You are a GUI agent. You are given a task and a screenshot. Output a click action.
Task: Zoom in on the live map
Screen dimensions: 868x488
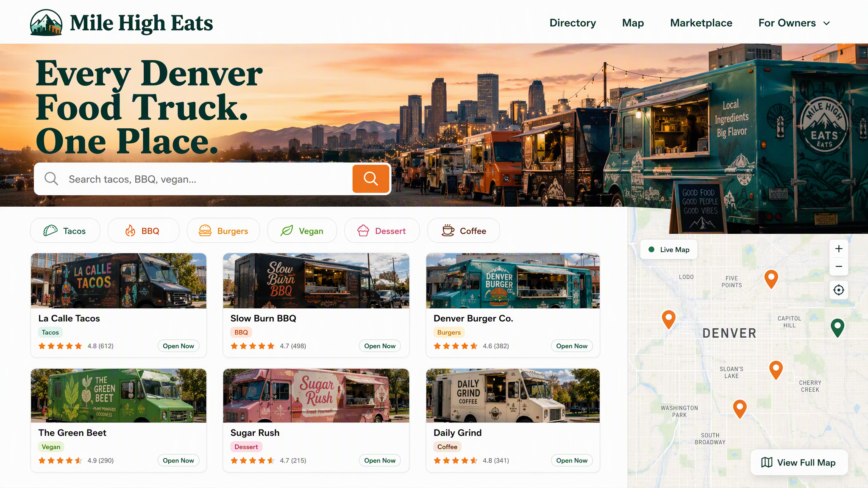point(839,249)
